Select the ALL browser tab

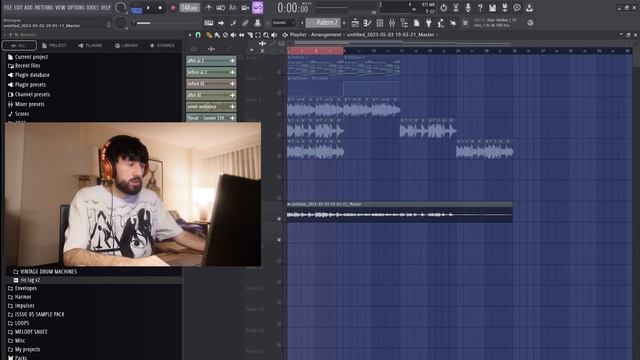[19, 45]
